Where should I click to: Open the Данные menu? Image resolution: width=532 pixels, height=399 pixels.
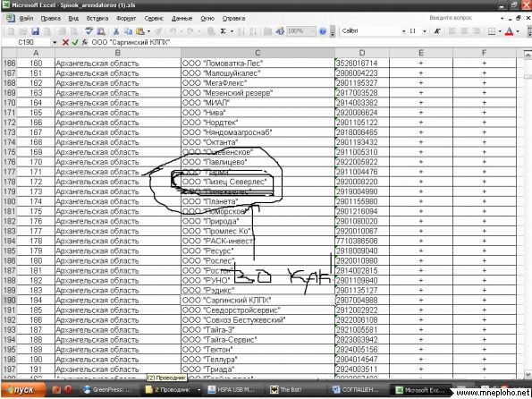tap(182, 19)
